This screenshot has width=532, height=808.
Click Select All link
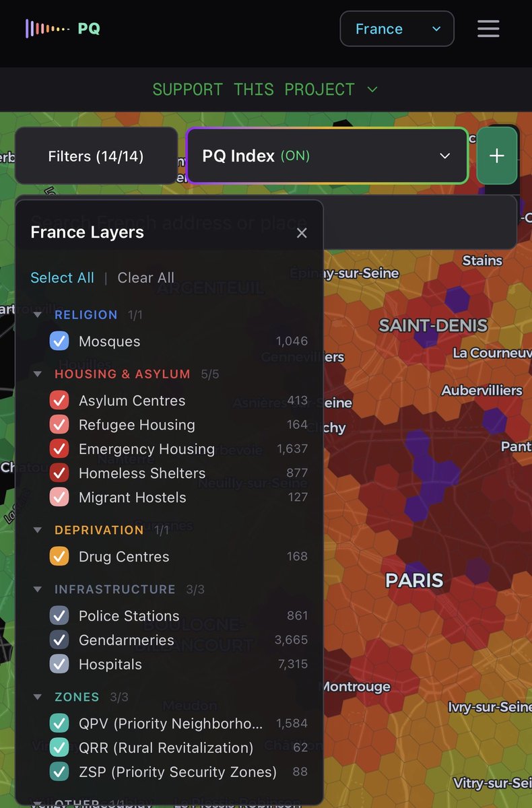click(63, 277)
